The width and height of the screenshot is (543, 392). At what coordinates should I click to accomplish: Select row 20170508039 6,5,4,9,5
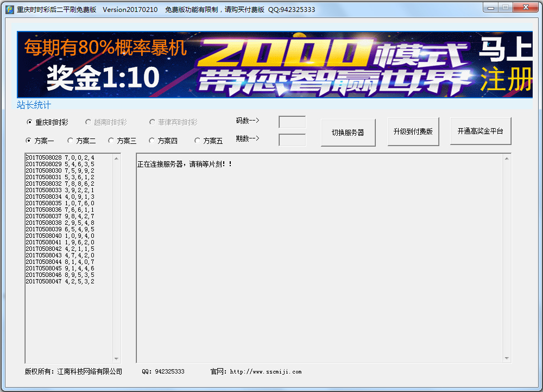pos(60,229)
